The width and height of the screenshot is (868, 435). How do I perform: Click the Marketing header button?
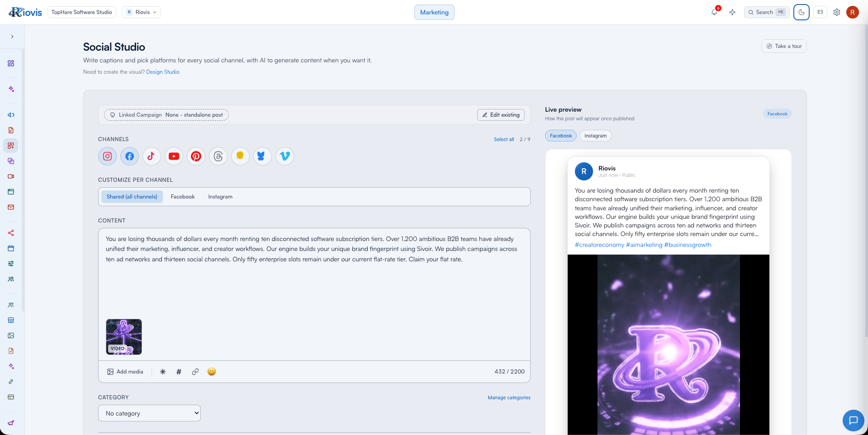[x=434, y=12]
